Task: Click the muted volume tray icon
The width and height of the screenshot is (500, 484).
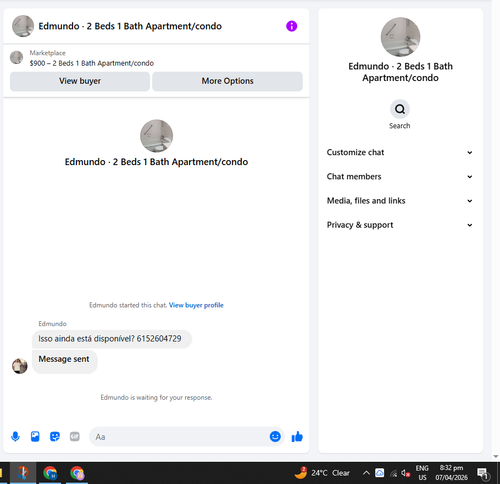Action: [x=406, y=473]
